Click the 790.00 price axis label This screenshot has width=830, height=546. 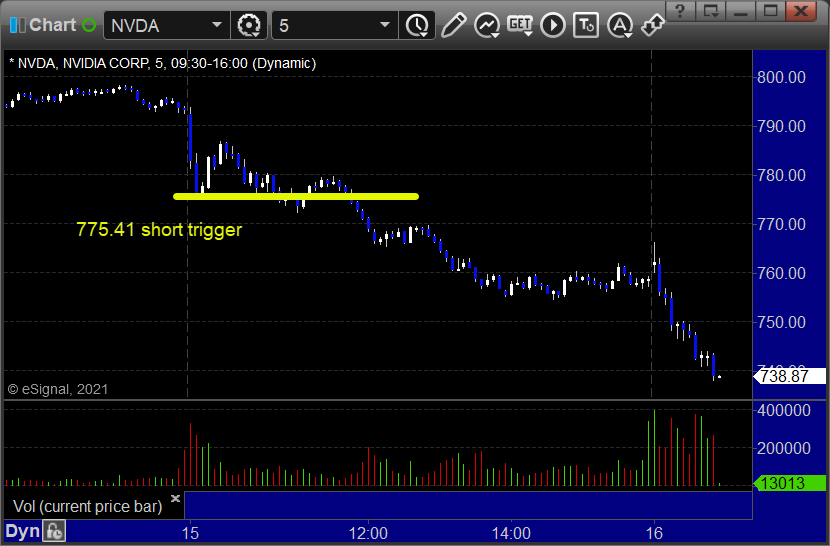(781, 126)
